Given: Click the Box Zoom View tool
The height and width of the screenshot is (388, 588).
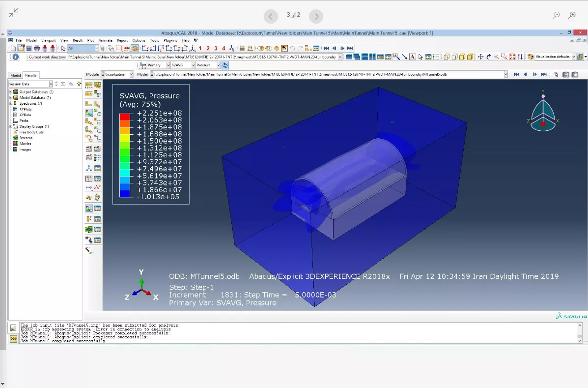Looking at the screenshot, I should coord(504,57).
